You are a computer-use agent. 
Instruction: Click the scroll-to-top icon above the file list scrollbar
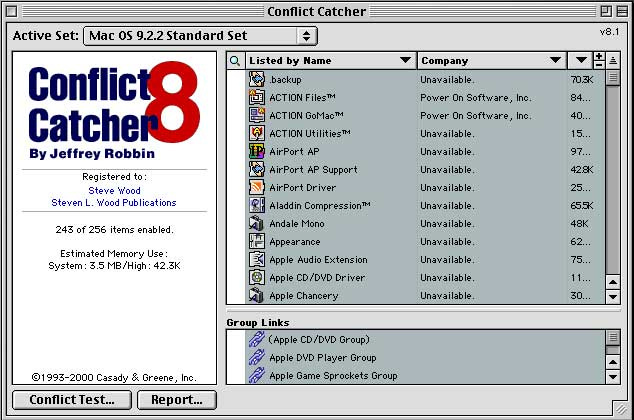613,61
